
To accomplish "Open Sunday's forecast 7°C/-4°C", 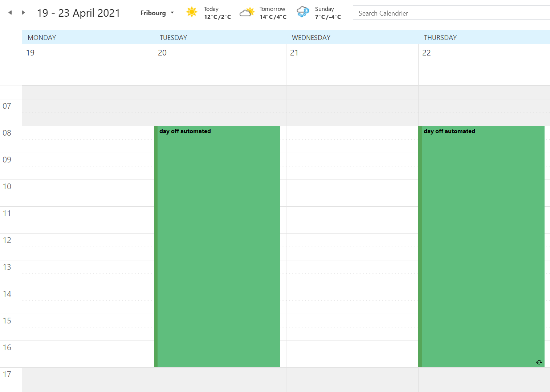I will 328,13.
